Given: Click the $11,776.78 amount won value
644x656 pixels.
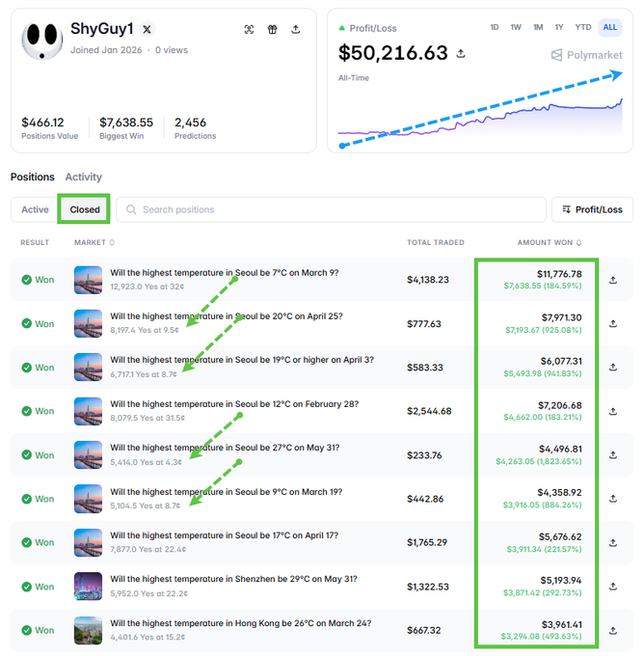Looking at the screenshot, I should coord(559,274).
